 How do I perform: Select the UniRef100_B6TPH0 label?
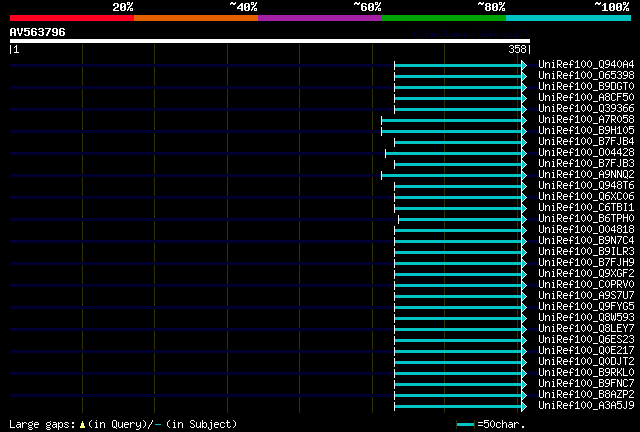point(586,219)
